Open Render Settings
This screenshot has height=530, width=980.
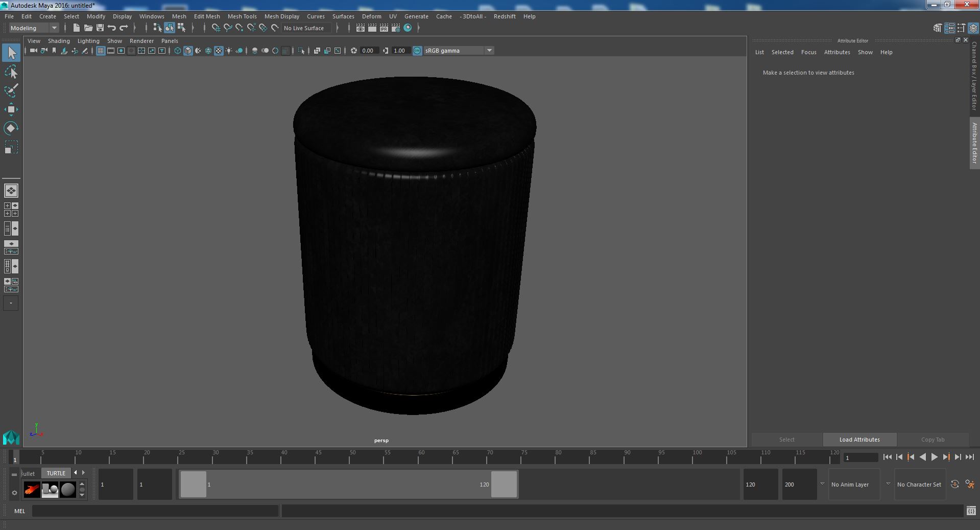tap(396, 28)
